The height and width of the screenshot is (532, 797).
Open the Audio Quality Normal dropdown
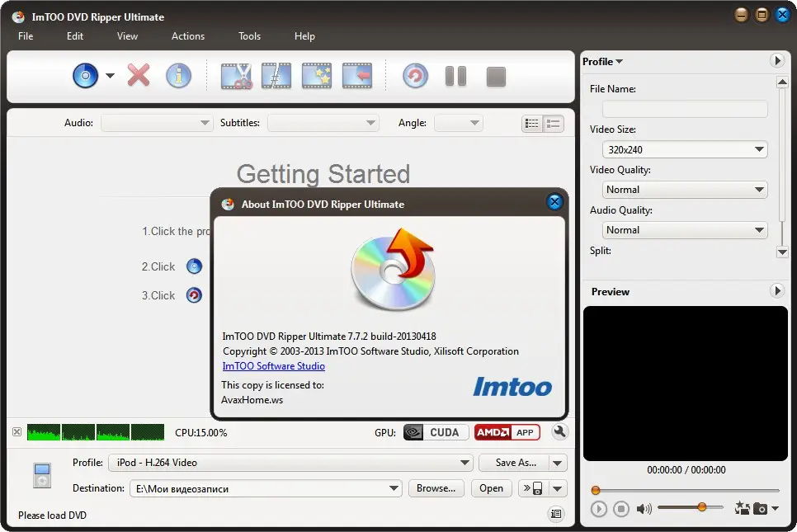pyautogui.click(x=685, y=229)
